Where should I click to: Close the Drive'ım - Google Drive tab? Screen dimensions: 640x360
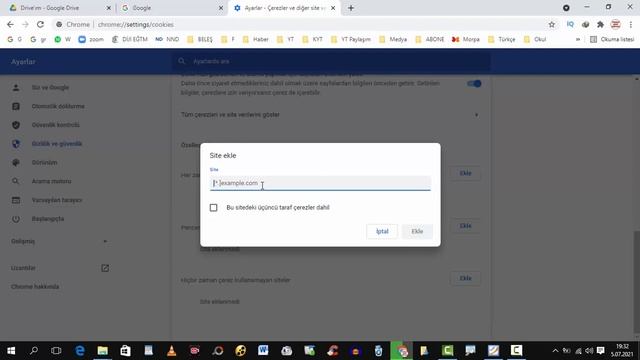(x=109, y=8)
